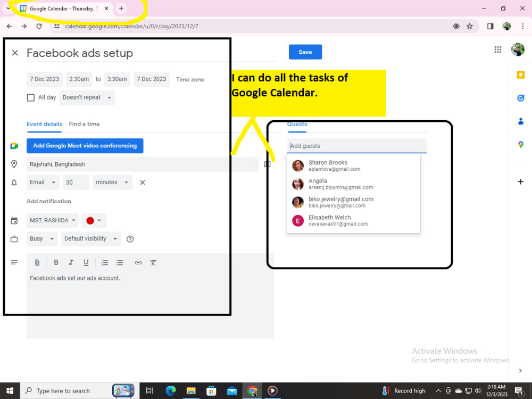Open Contacts in side panel

coord(520,121)
